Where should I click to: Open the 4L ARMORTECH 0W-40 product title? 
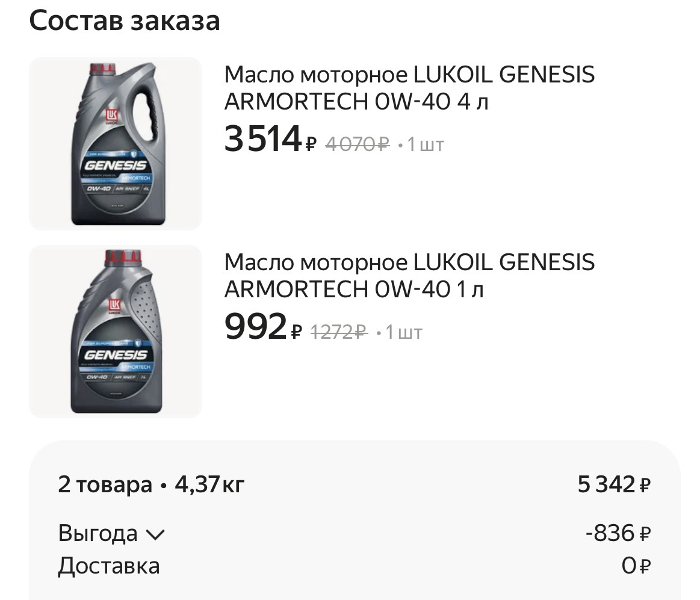pos(409,88)
